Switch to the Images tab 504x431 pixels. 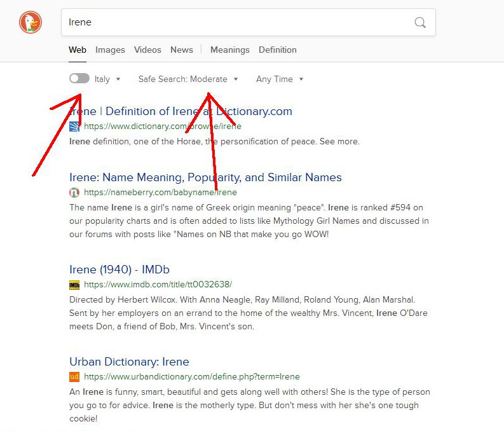[x=110, y=50]
